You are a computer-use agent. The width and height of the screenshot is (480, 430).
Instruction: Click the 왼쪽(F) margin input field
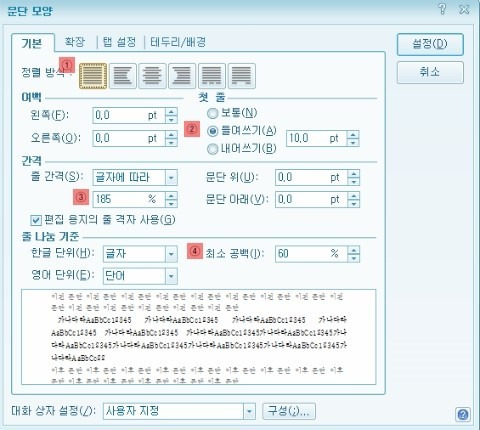[129, 115]
